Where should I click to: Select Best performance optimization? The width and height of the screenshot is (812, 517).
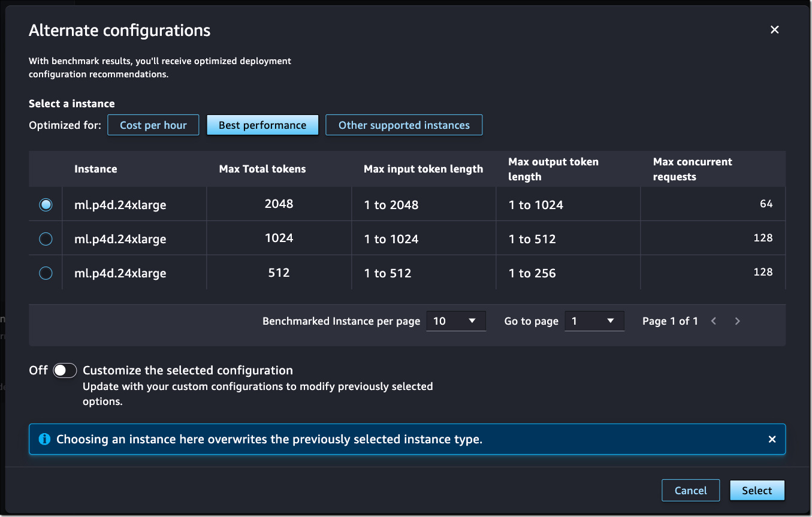click(262, 125)
